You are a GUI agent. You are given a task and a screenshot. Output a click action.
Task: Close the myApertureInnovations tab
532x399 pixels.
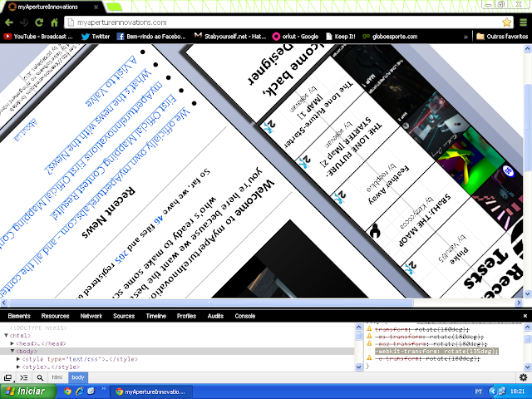click(x=96, y=7)
